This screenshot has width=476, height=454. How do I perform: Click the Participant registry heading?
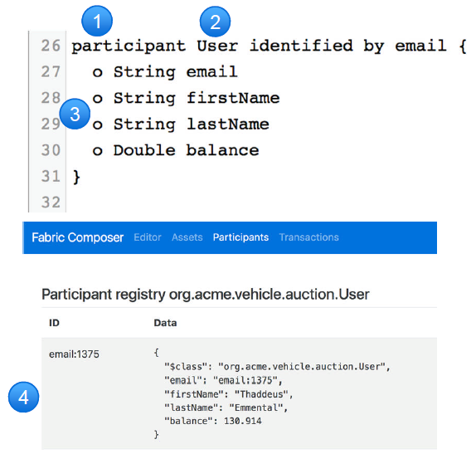tap(206, 294)
